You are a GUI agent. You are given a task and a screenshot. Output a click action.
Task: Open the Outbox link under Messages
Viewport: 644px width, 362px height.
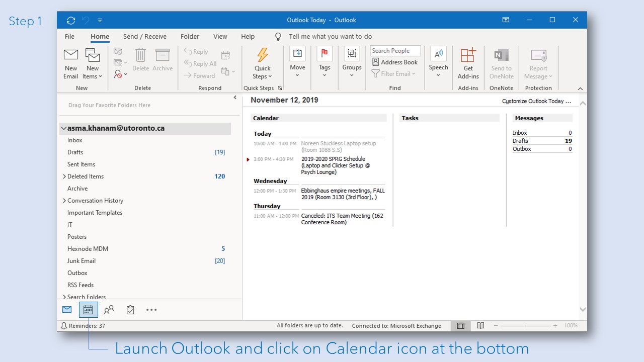pyautogui.click(x=522, y=149)
